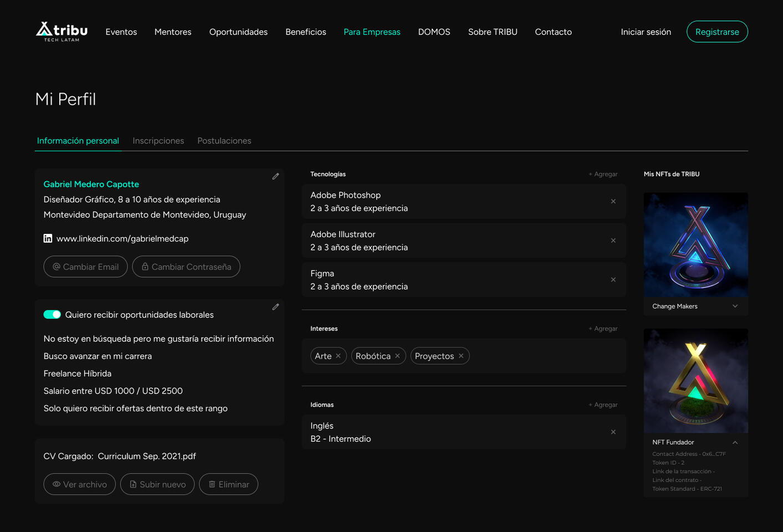Add a new technology with Agregar
The width and height of the screenshot is (783, 532).
[603, 174]
